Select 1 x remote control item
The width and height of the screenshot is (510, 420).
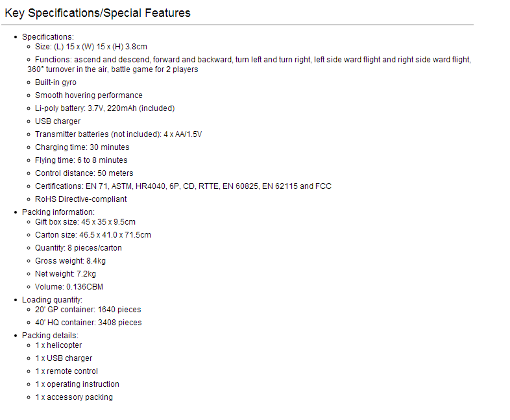(66, 371)
